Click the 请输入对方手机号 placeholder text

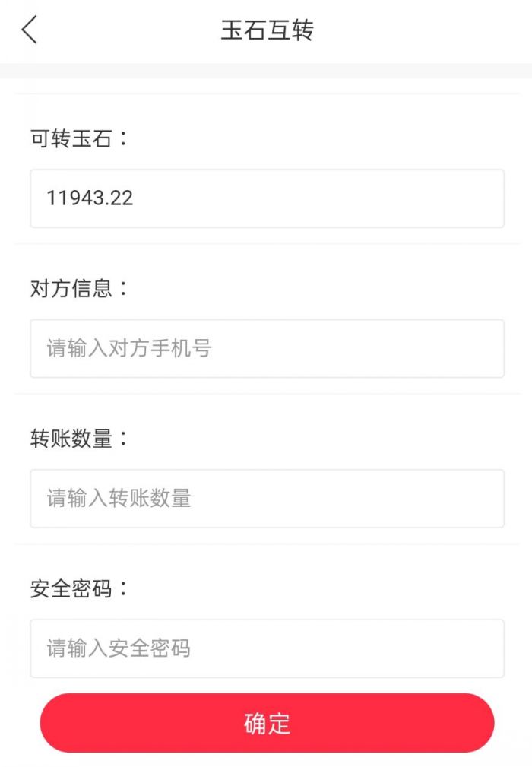tap(129, 349)
